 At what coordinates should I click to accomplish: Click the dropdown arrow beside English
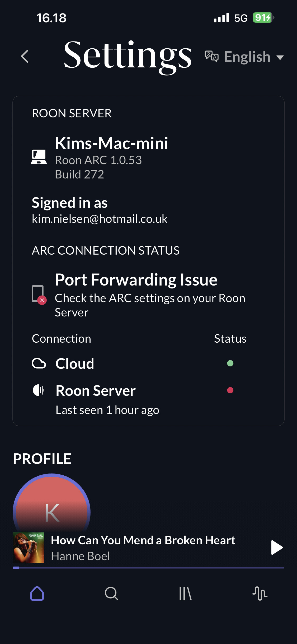coord(280,57)
